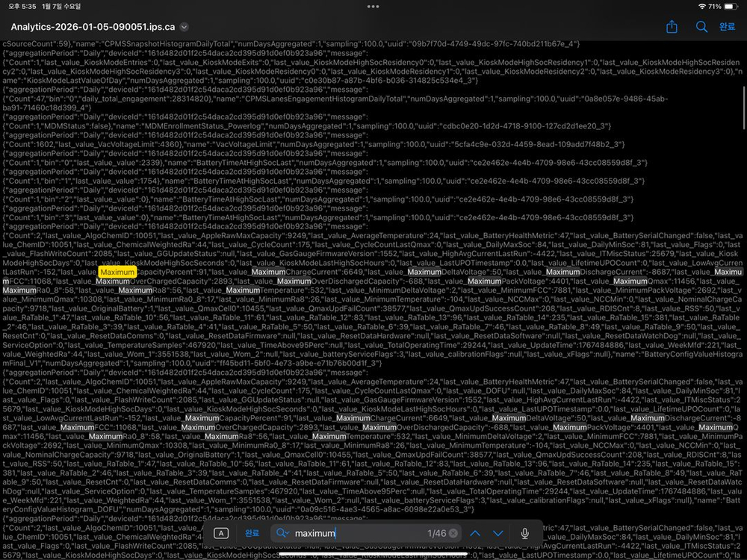
Task: Open the Analytics-2026-01-05-090051.ips.ca title menu
Action: 93,27
